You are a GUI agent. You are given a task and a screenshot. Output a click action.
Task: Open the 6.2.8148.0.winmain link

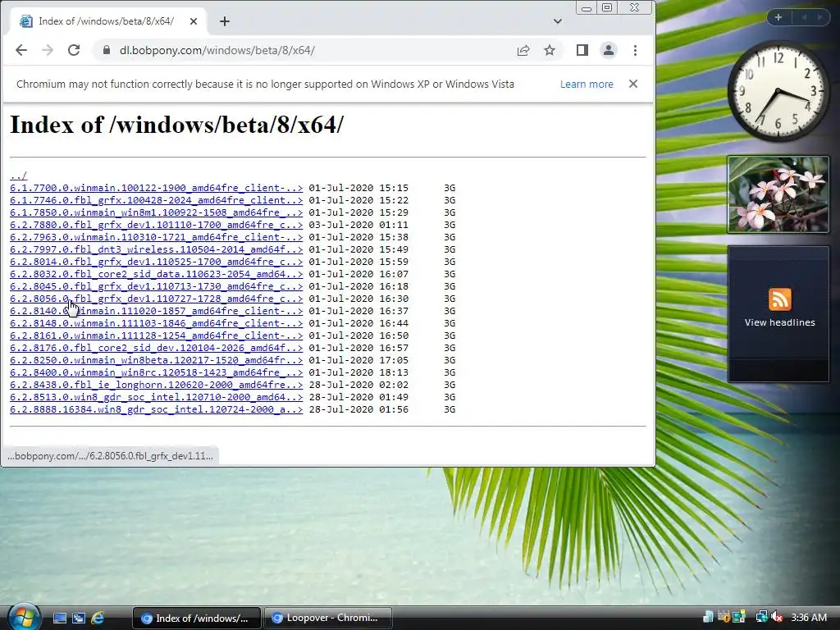(157, 323)
